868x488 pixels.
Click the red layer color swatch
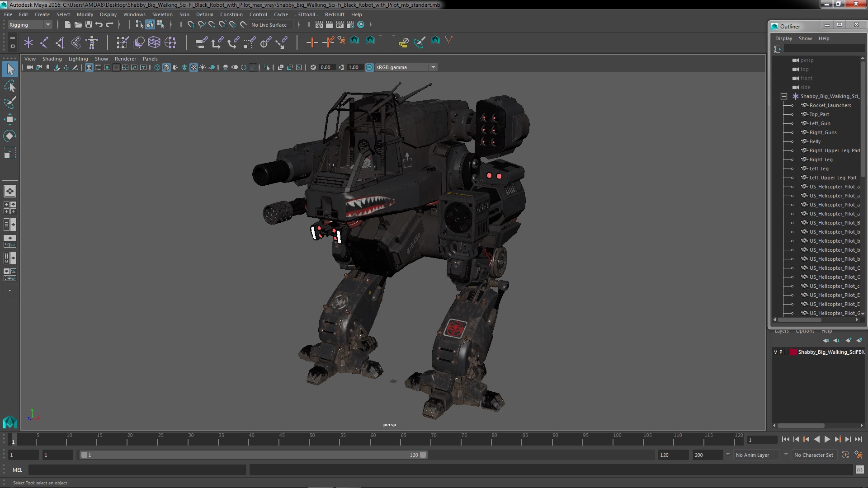coord(793,352)
